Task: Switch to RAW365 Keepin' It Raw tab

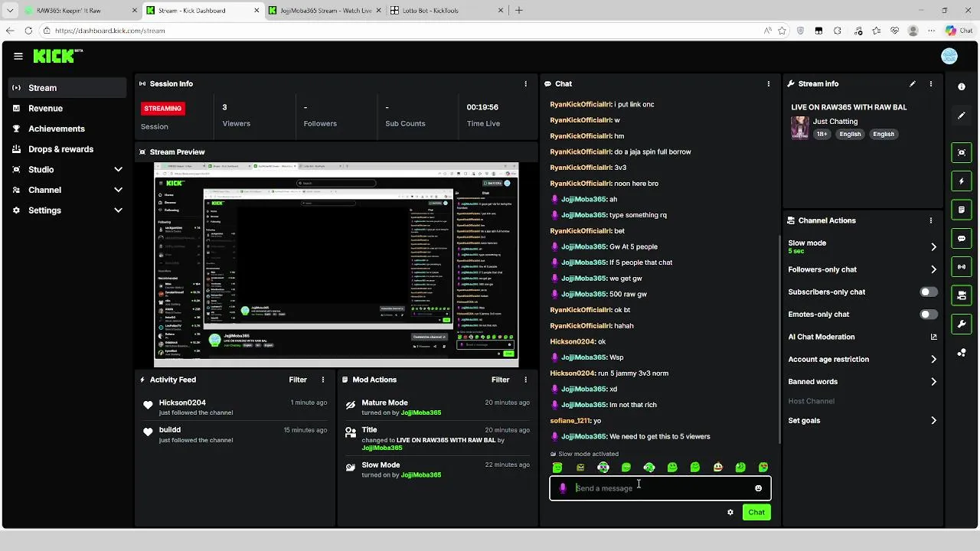Action: click(x=80, y=11)
